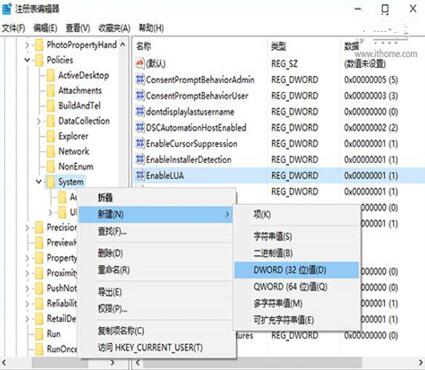The height and width of the screenshot is (370, 425).
Task: Click the Explorer folder icon
Action: pyautogui.click(x=51, y=136)
